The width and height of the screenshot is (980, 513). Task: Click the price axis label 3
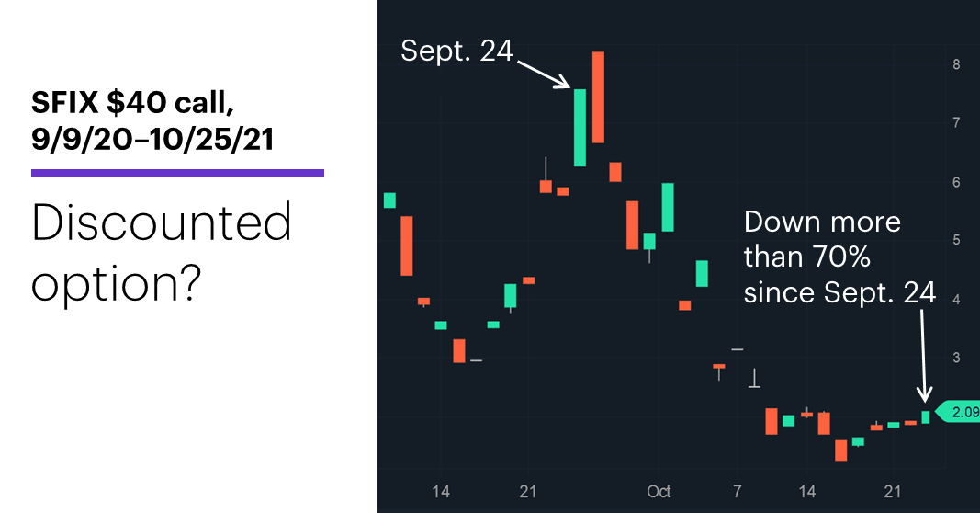tap(956, 358)
